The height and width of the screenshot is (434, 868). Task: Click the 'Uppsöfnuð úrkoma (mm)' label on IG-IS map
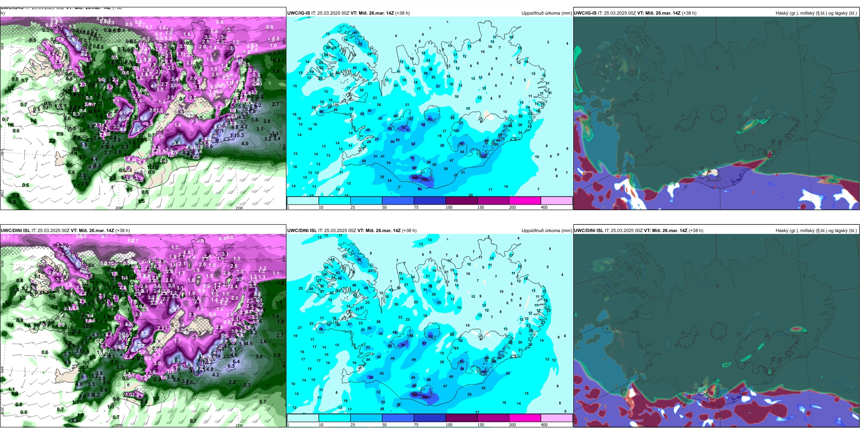[x=546, y=13]
